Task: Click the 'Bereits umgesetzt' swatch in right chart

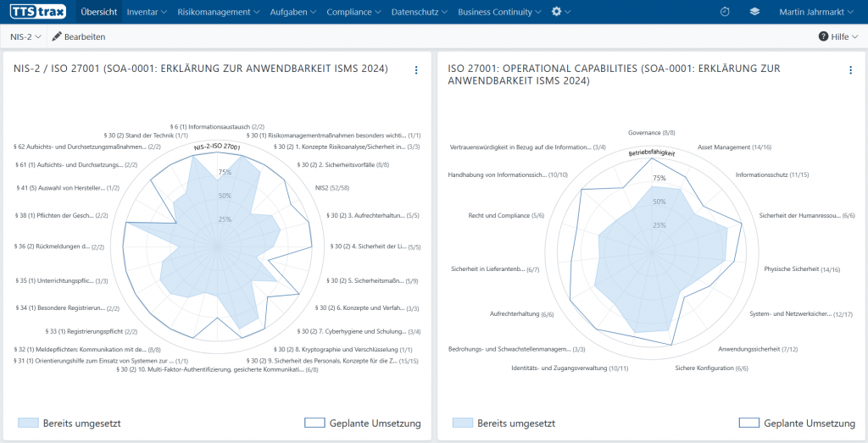Action: 462,423
